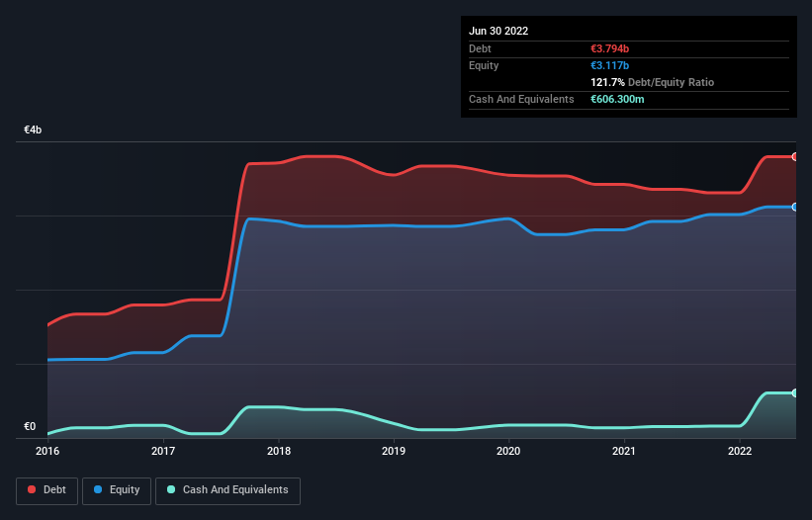Screen dimensions: 812x520
Task: Click the 2016 x-axis label
Action: point(47,451)
